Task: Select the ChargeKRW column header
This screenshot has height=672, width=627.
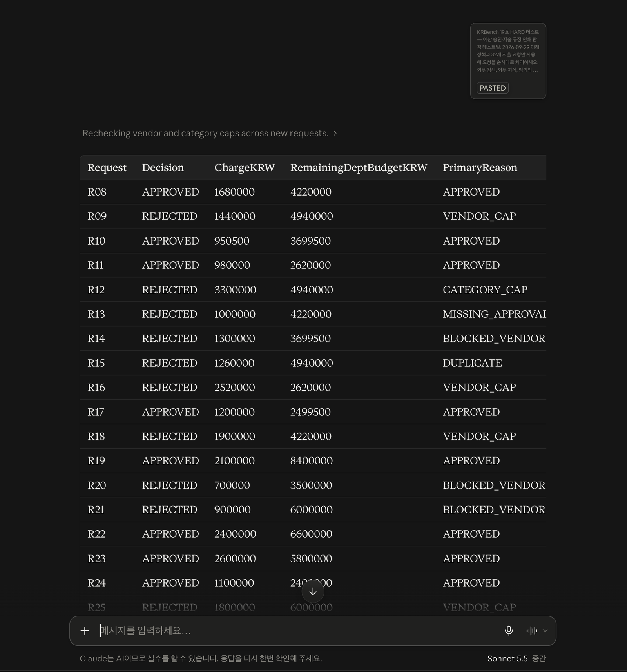Action: click(245, 168)
